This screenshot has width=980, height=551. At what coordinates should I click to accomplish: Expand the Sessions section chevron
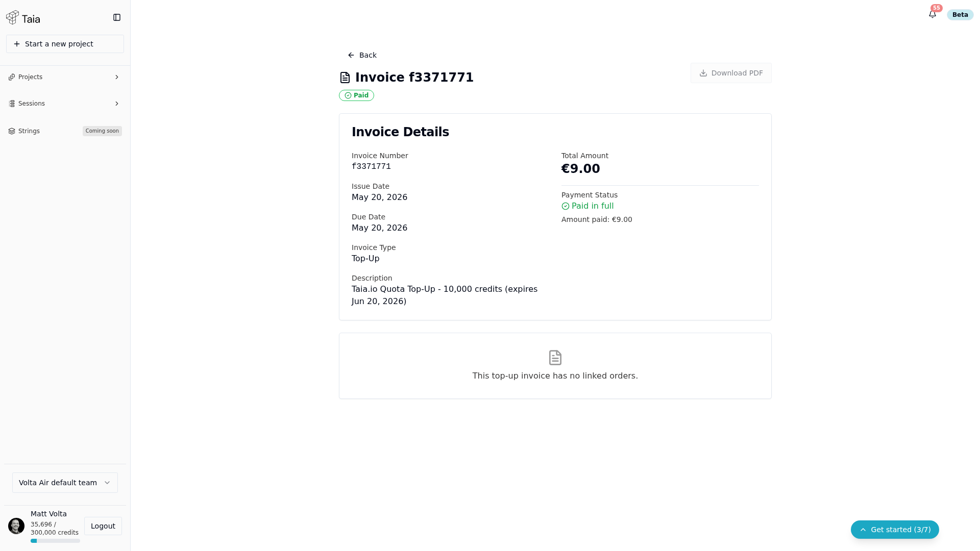tap(117, 104)
